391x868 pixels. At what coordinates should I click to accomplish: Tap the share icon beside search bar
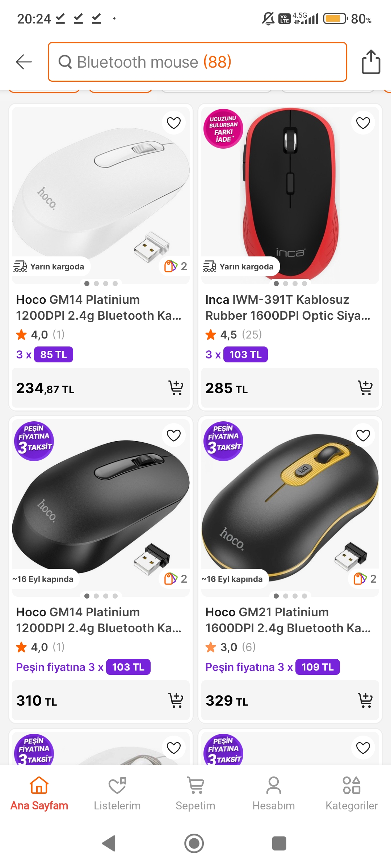[371, 62]
